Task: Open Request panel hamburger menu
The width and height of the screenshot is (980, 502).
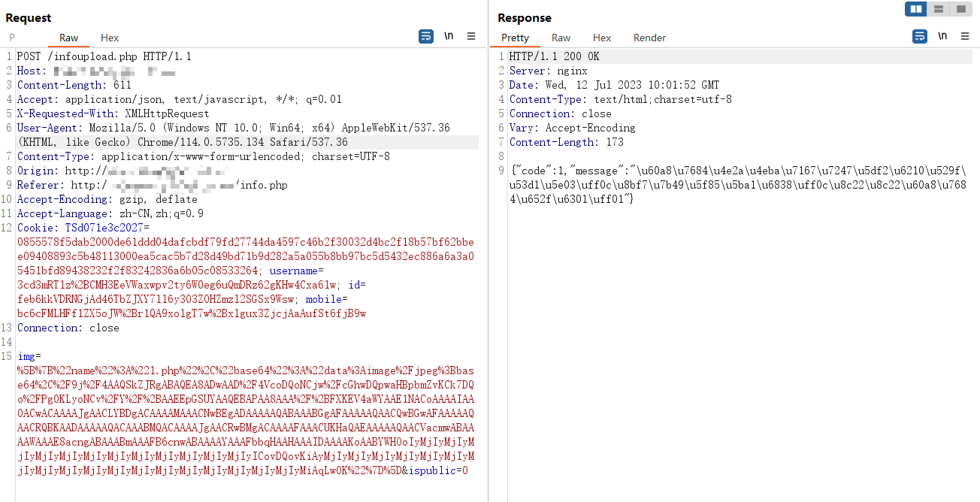Action: [x=471, y=36]
